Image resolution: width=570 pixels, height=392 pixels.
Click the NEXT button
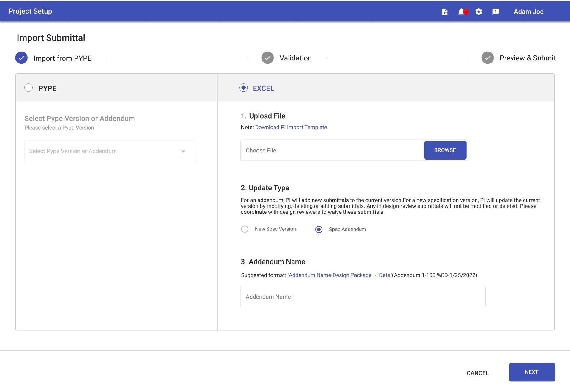tap(532, 372)
